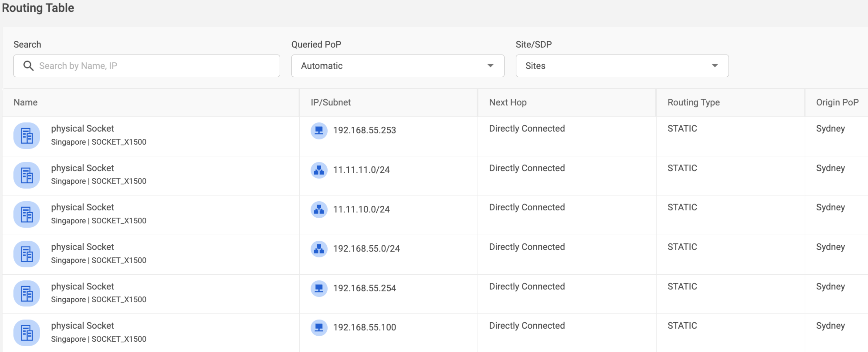Click Singapore | SOCKET_X1500 in 11.11.11.0/24 row
The height and width of the screenshot is (352, 868).
(98, 181)
